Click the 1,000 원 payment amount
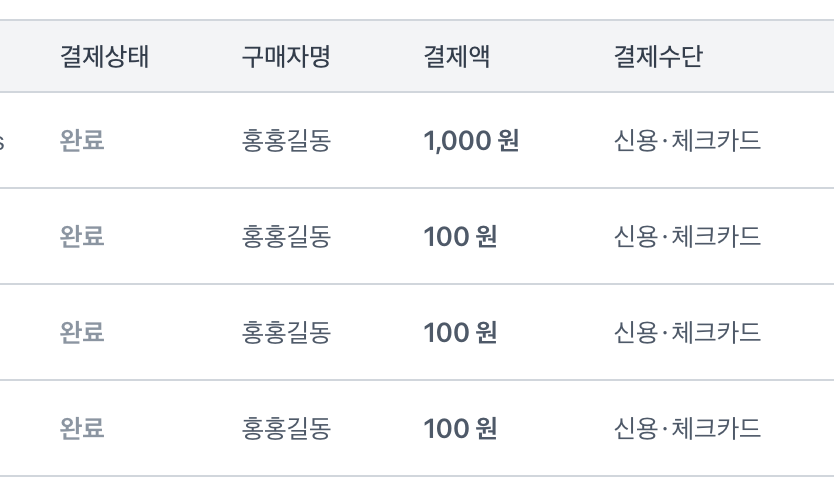Viewport: 834px width, 500px height. 471,141
